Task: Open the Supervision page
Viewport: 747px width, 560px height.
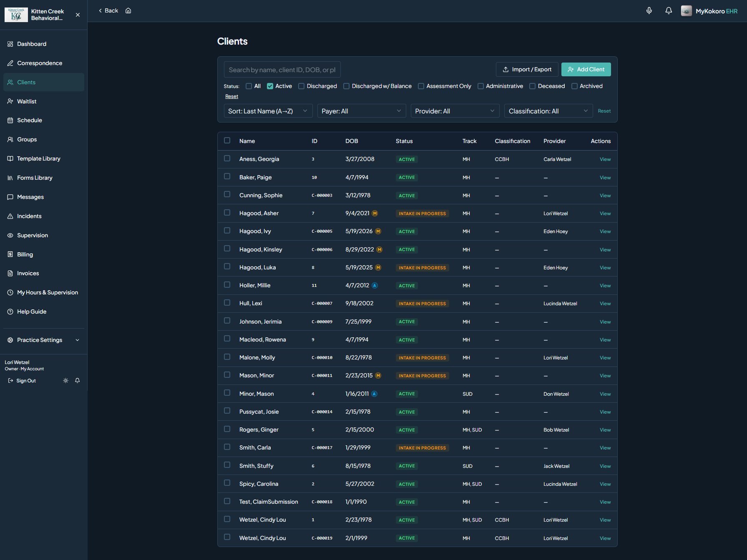Action: click(x=44, y=235)
